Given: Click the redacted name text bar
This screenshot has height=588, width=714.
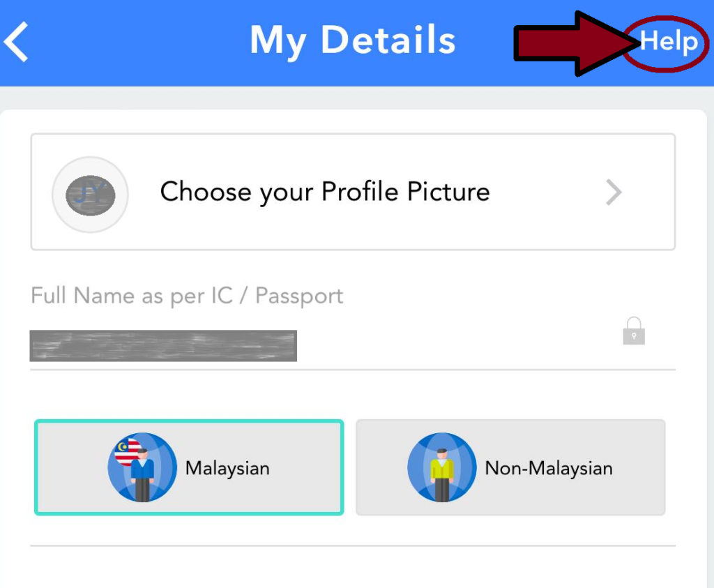Looking at the screenshot, I should click(163, 346).
